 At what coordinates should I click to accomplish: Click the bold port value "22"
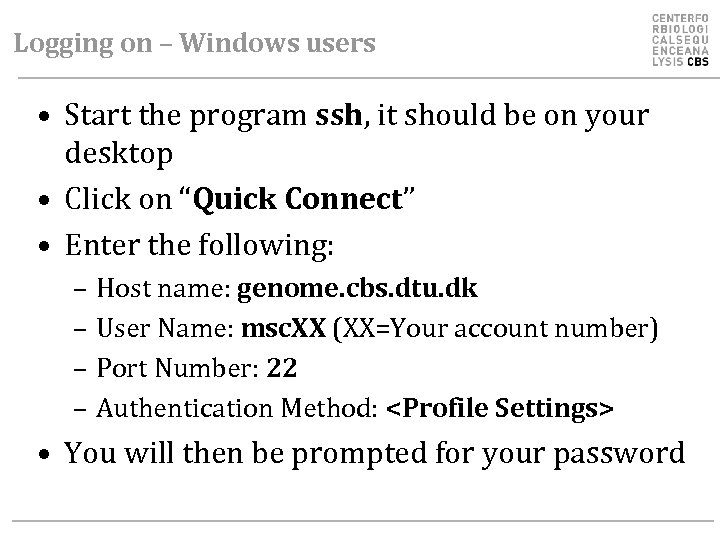[283, 369]
